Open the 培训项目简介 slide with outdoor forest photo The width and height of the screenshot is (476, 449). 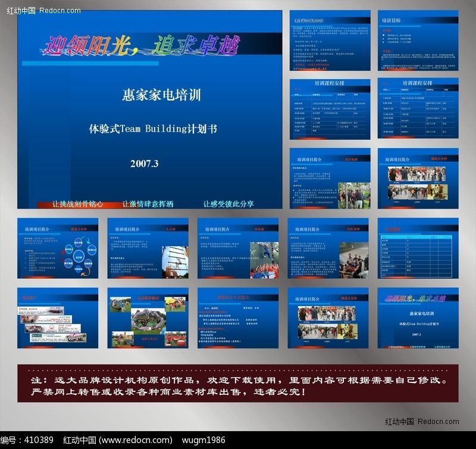click(x=330, y=178)
